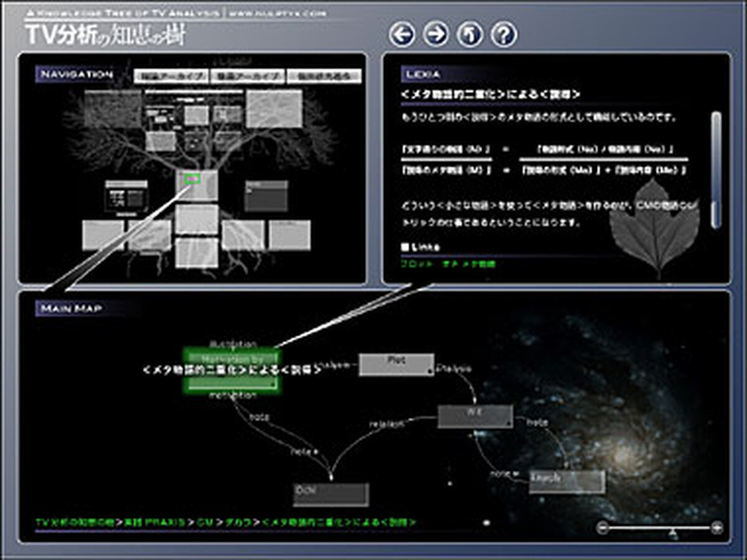Select the Plot node in Main Map
747x560 pixels.
click(x=397, y=365)
